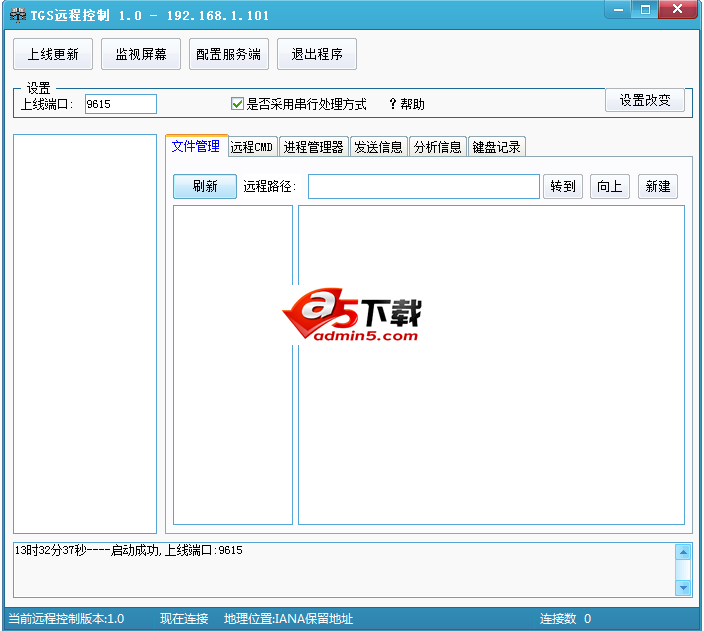Click 新建 new button
704x631 pixels.
658,186
